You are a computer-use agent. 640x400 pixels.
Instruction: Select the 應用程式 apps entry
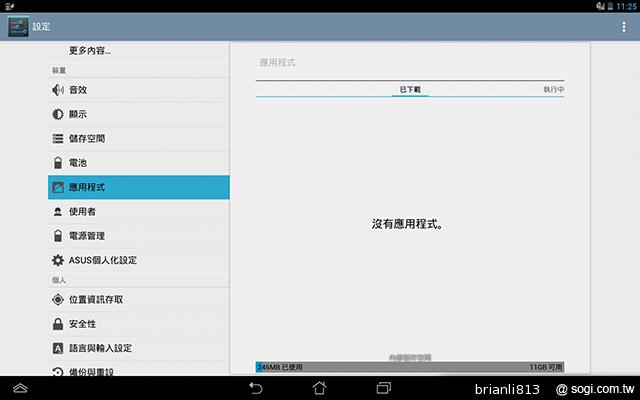(139, 187)
